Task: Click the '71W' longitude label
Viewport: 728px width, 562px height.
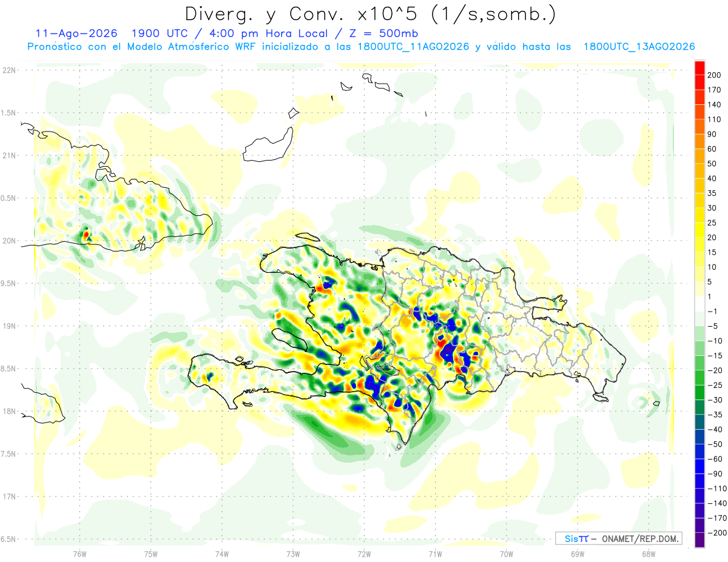Action: click(x=435, y=554)
